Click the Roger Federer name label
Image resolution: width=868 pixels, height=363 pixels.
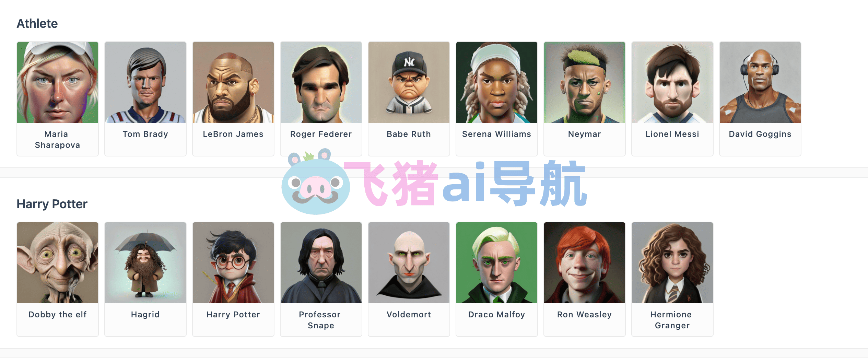pyautogui.click(x=321, y=134)
